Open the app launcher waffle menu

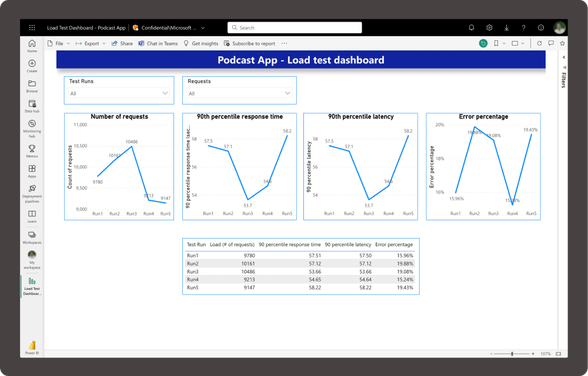pos(32,27)
